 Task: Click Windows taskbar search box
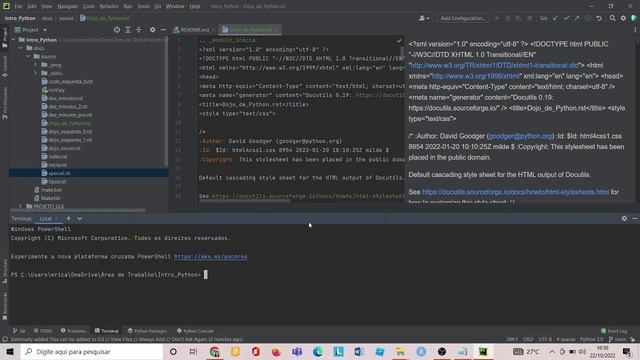pos(92,351)
